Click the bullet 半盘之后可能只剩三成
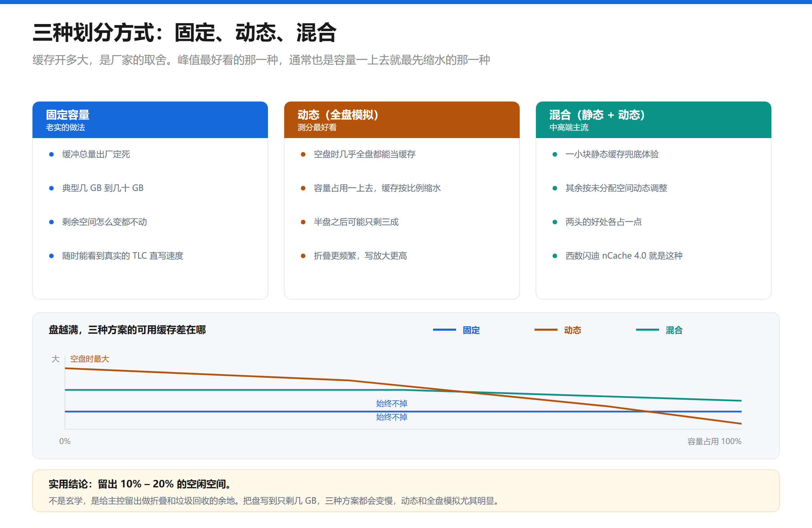 click(356, 222)
